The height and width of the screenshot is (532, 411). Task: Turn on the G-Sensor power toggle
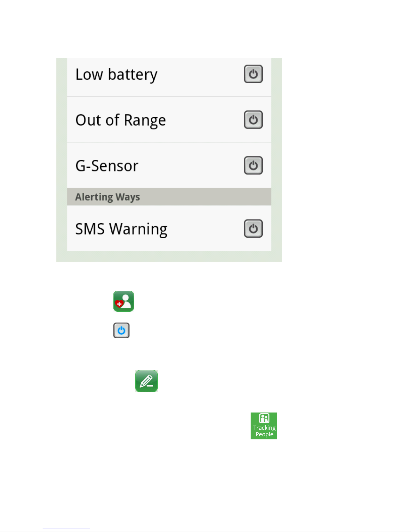253,165
